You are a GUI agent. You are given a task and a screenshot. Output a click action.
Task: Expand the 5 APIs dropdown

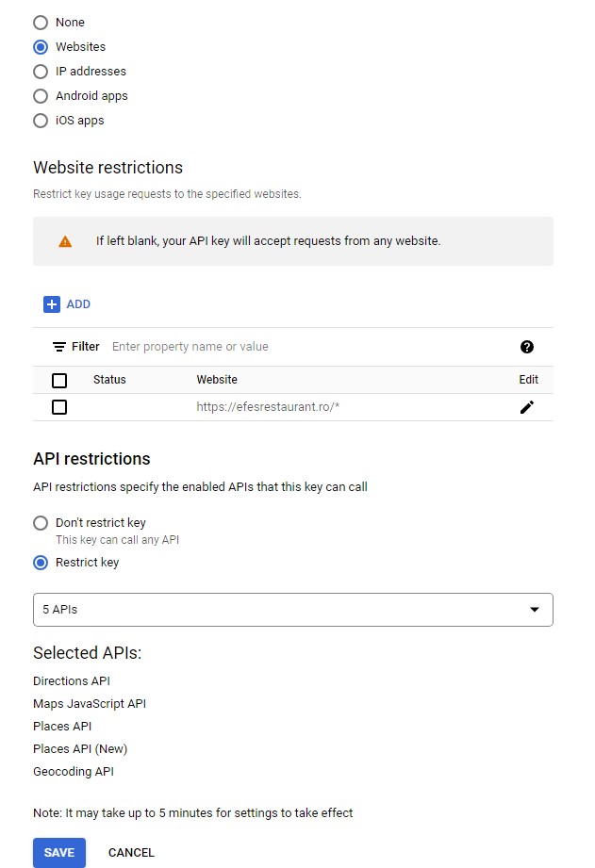(293, 610)
